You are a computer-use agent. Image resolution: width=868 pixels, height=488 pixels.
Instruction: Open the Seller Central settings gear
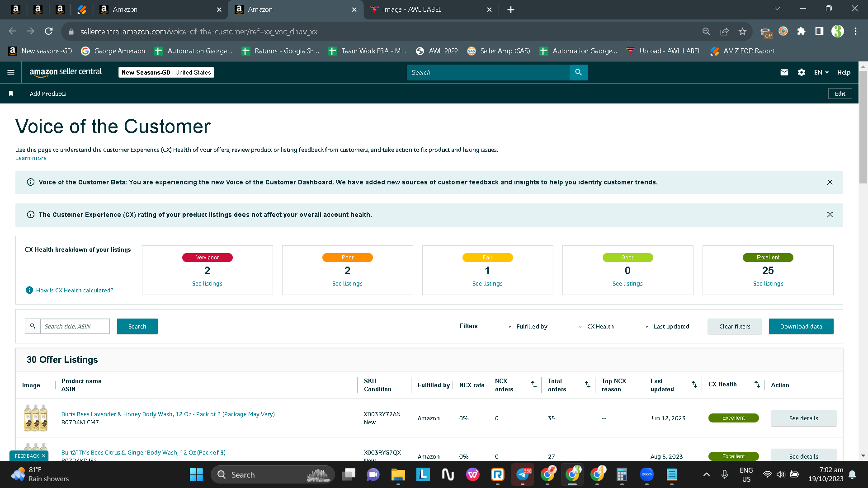coord(802,72)
